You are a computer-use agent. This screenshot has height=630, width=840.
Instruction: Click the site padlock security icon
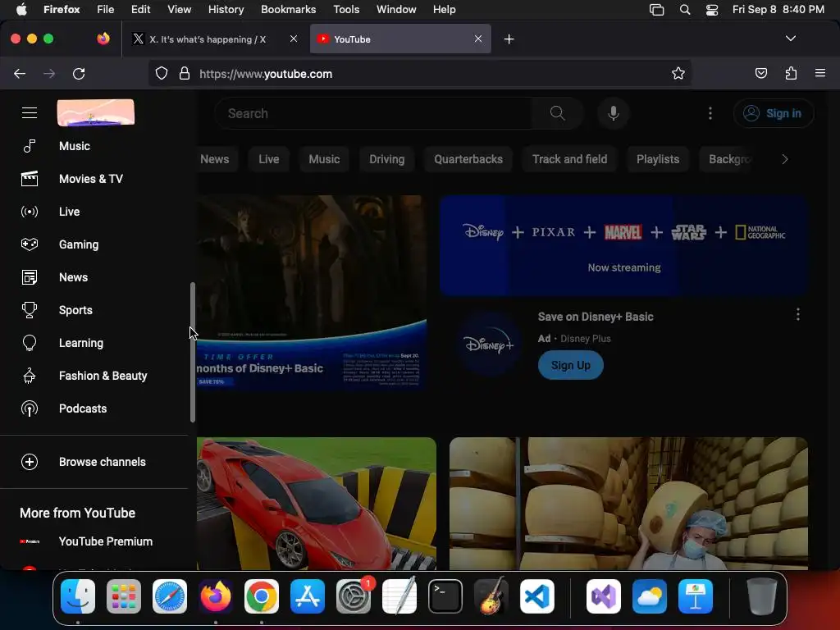(185, 73)
